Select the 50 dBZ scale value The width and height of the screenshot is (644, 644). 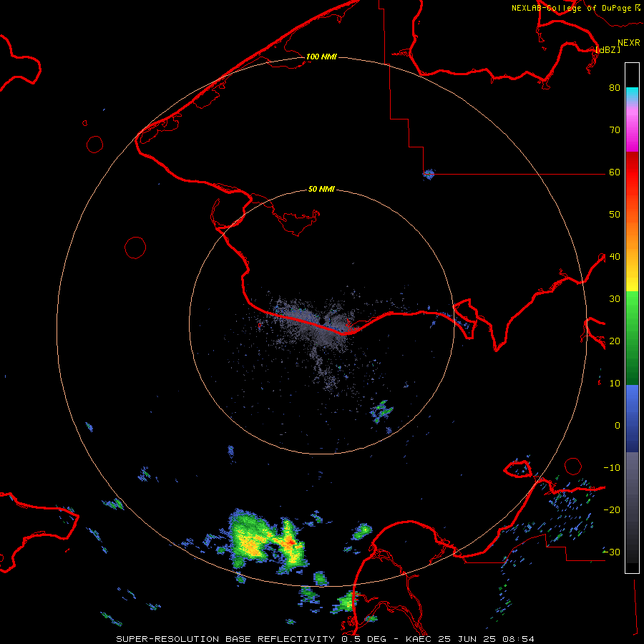coord(615,215)
